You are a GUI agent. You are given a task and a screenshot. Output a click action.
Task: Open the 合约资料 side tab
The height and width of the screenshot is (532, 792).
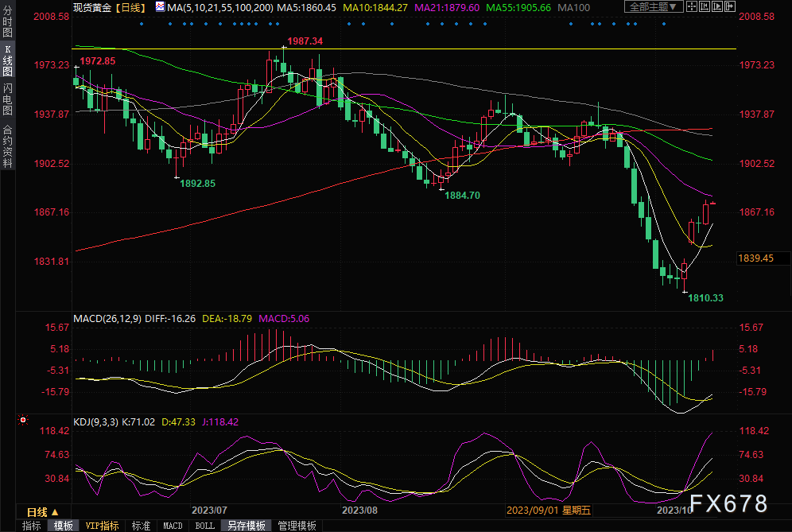point(7,146)
